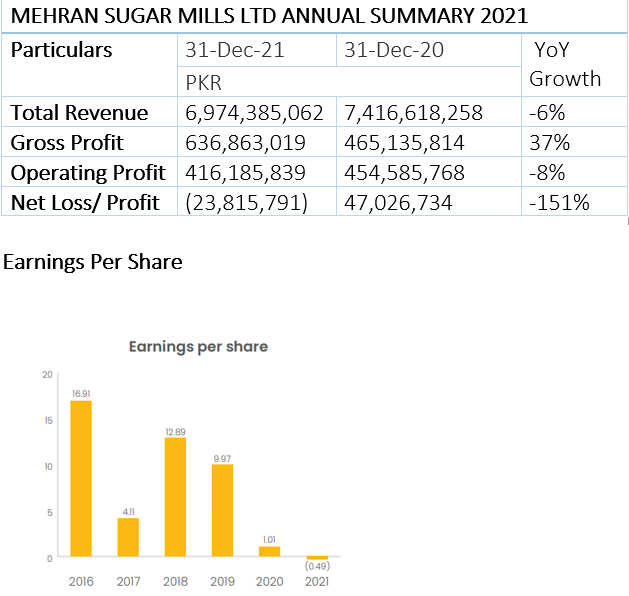Click the '16.91' data label
Image resolution: width=629 pixels, height=596 pixels.
[x=81, y=394]
